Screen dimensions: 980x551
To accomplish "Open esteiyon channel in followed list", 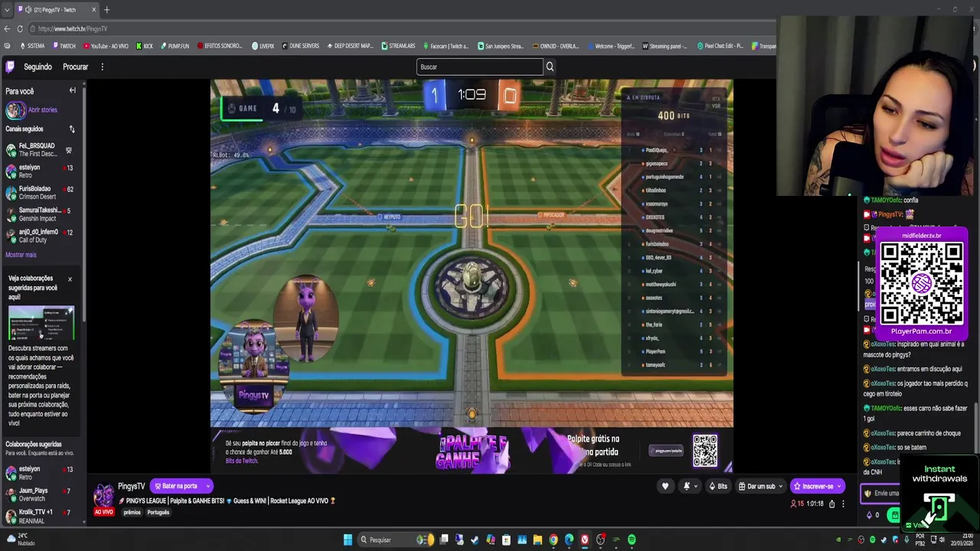I will click(x=39, y=171).
